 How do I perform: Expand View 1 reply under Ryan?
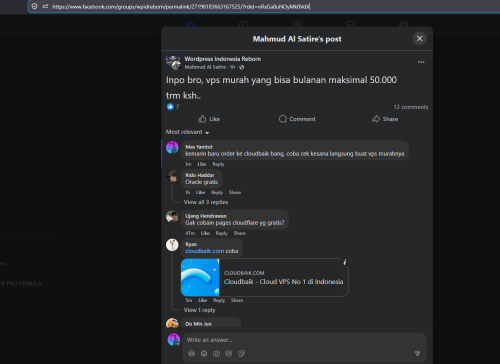[199, 310]
